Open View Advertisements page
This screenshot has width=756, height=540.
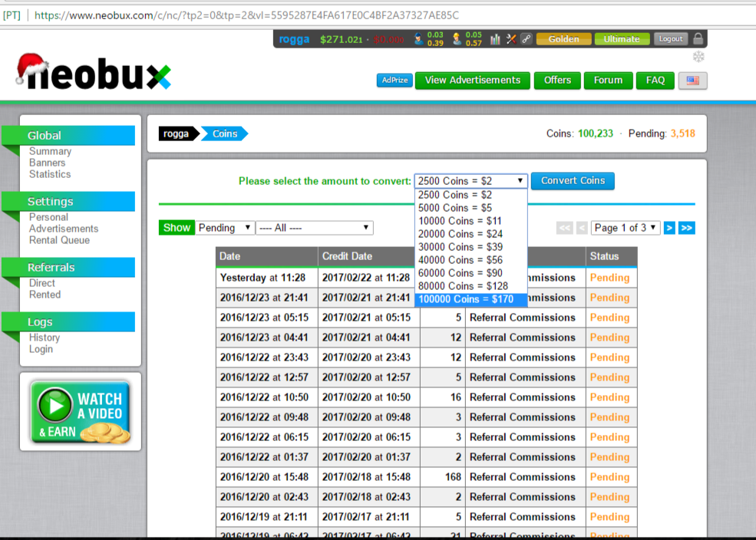[472, 81]
